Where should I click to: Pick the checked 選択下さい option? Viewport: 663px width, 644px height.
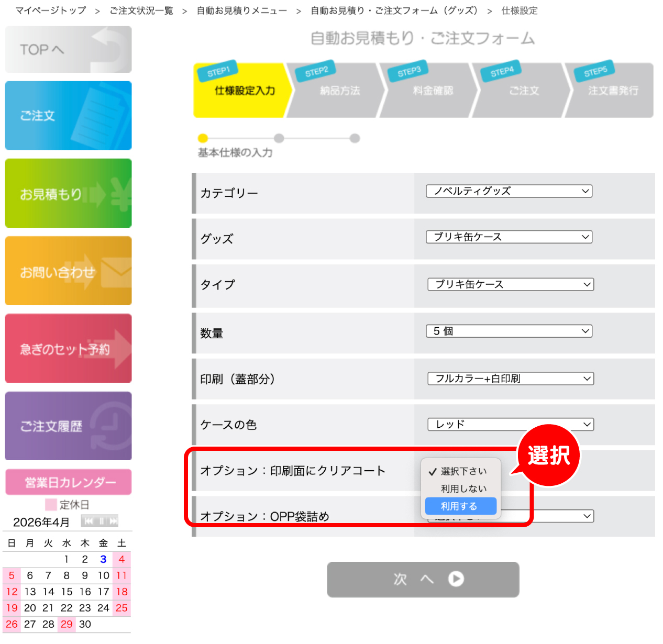point(463,471)
